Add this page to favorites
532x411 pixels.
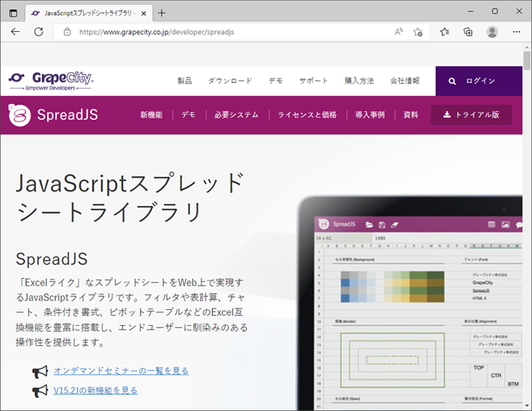(418, 32)
